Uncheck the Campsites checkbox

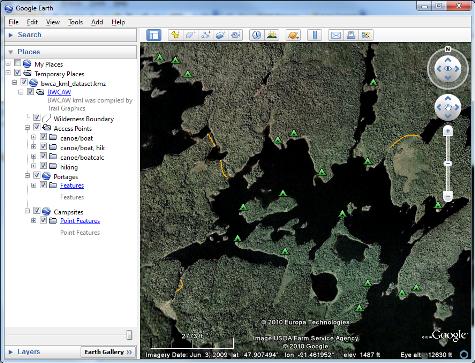tap(37, 211)
